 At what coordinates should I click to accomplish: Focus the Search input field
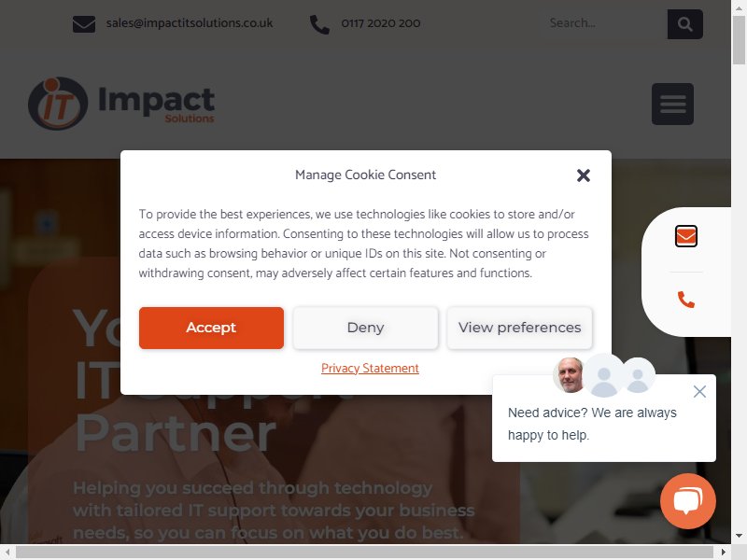click(x=603, y=23)
